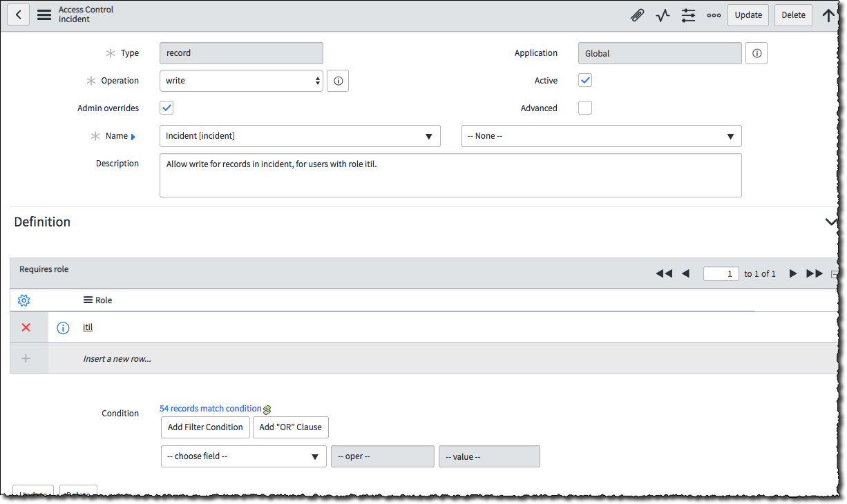The height and width of the screenshot is (504, 847).
Task: Click Add "OR" Clause button
Action: click(290, 427)
